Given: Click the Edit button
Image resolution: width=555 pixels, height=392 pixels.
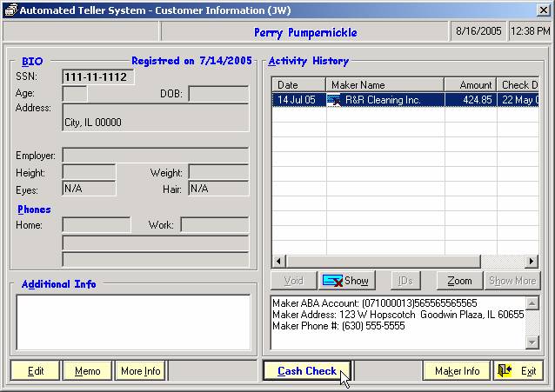Looking at the screenshot, I should pyautogui.click(x=36, y=371).
